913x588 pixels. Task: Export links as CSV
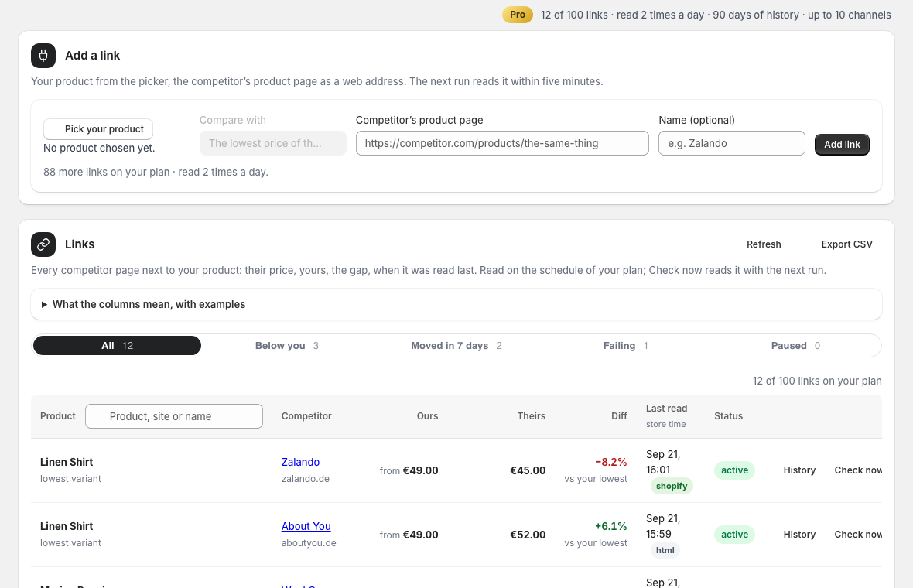pyautogui.click(x=846, y=244)
